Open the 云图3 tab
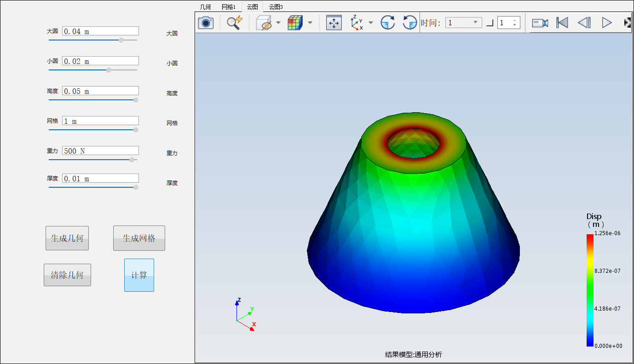Viewport: 634px width, 364px height. 276,7
